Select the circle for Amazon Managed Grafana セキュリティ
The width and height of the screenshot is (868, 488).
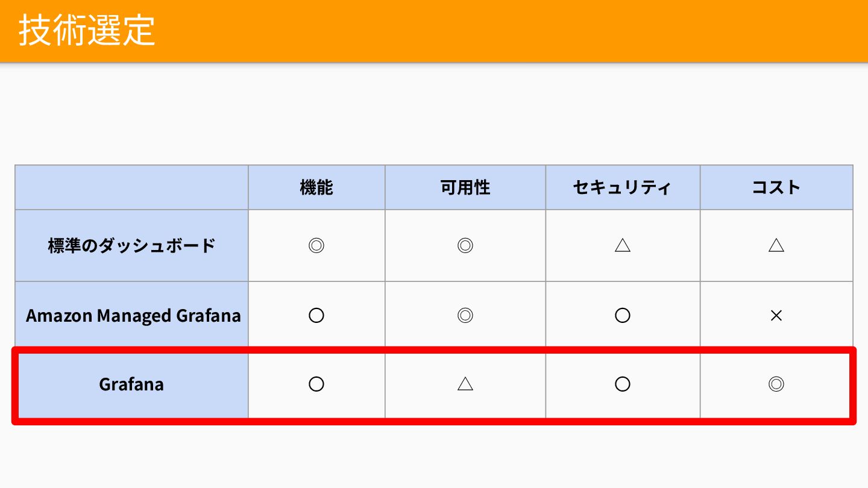pos(623,315)
